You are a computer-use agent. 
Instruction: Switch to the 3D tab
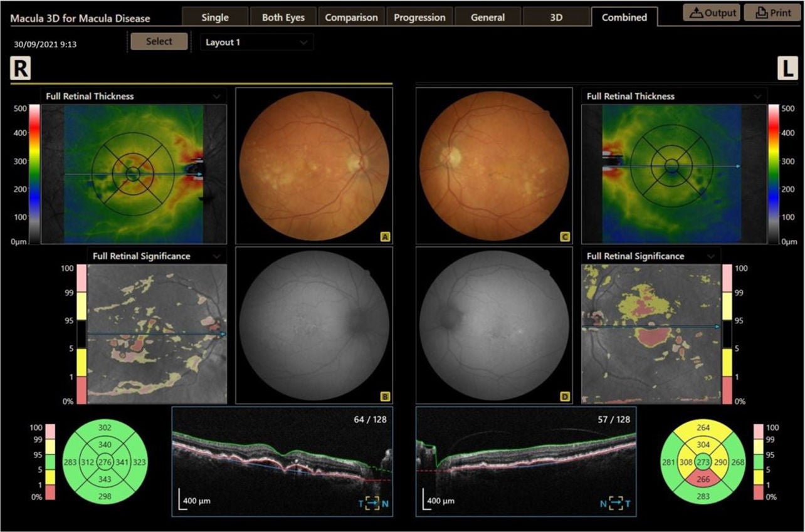click(x=556, y=17)
